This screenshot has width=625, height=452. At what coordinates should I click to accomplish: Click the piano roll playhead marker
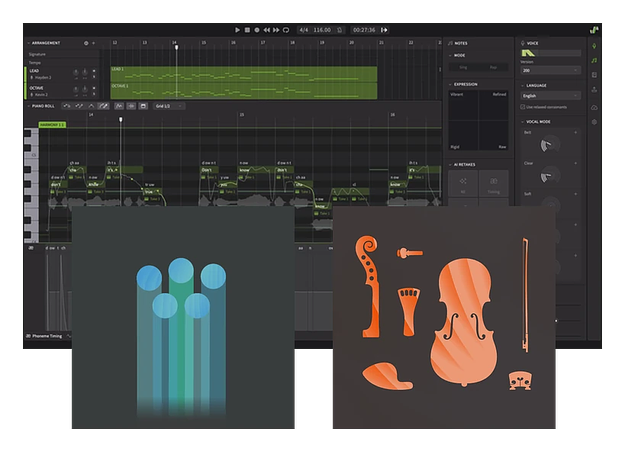pyautogui.click(x=120, y=120)
